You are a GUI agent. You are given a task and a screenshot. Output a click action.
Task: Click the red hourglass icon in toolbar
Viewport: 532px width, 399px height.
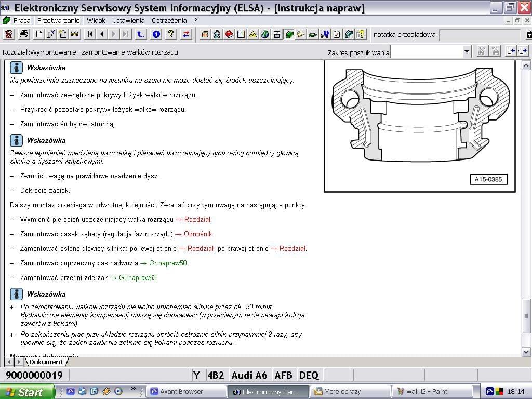point(9,34)
